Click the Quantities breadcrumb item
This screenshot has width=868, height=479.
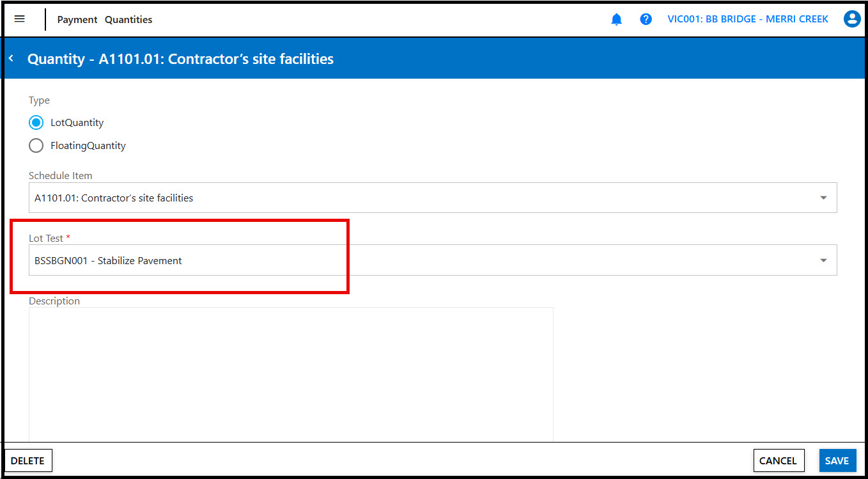128,20
